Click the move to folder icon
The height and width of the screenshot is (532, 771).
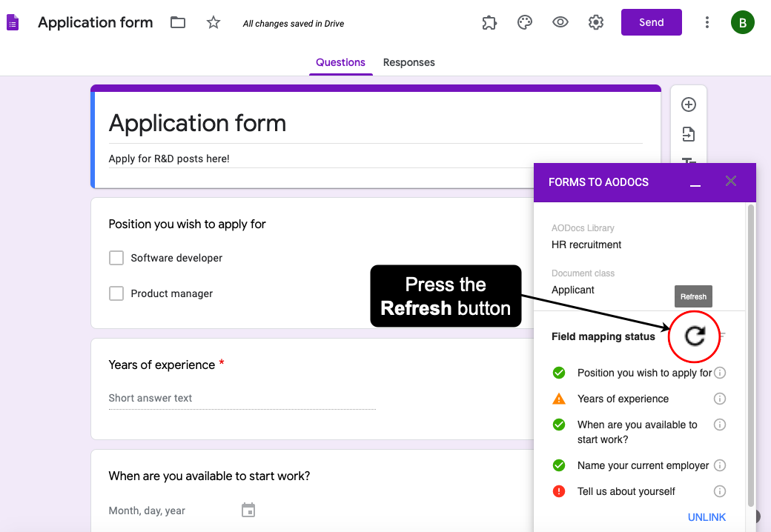click(x=178, y=22)
